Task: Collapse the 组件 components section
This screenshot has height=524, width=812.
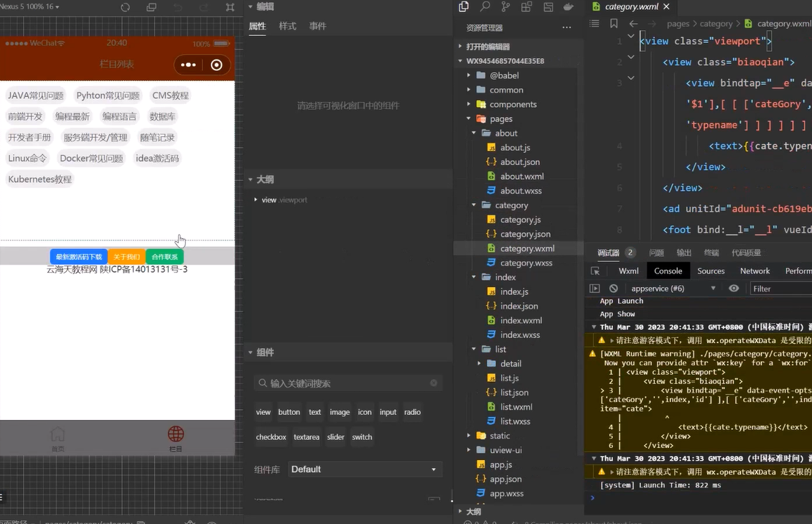Action: pyautogui.click(x=250, y=352)
